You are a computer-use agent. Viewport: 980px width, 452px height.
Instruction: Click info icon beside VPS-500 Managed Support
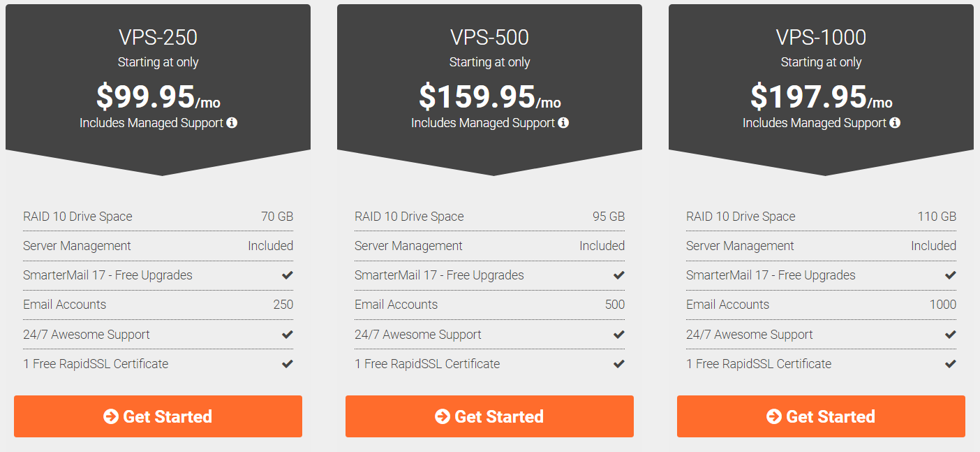(563, 123)
